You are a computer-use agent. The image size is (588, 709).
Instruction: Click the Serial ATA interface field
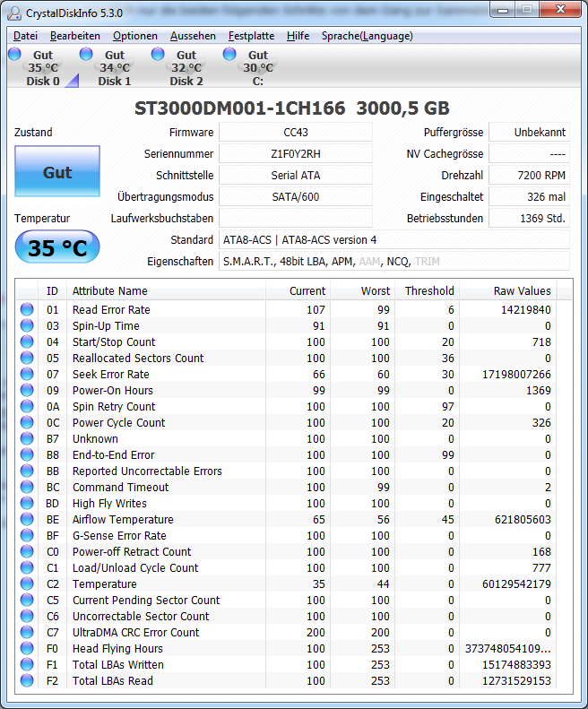coord(296,175)
